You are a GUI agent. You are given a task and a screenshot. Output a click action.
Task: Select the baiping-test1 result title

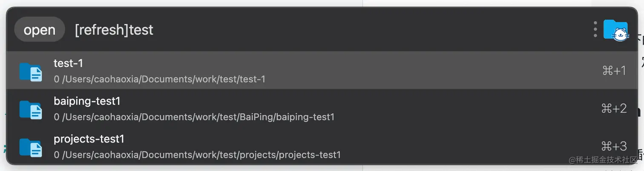point(87,101)
